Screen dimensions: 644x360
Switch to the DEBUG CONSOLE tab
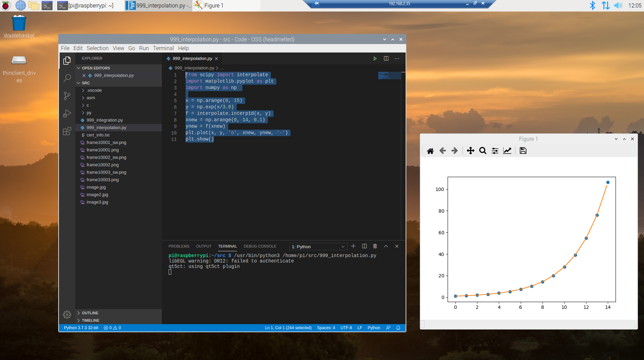click(x=260, y=246)
